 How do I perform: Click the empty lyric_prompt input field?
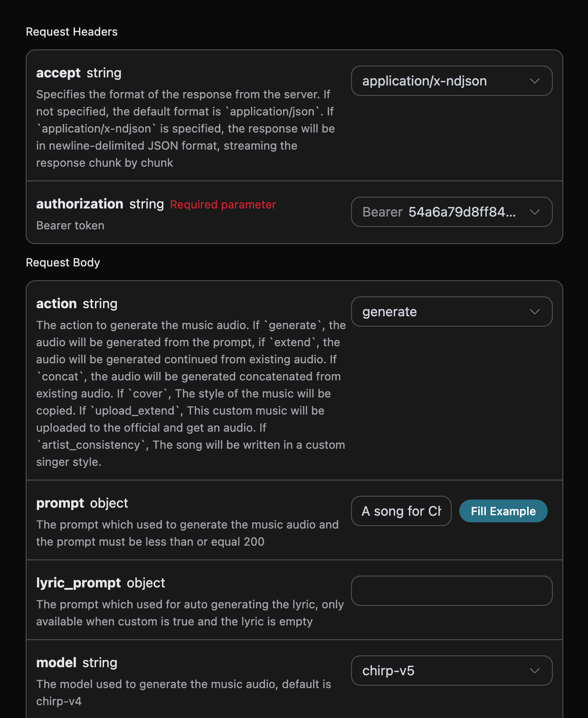451,591
